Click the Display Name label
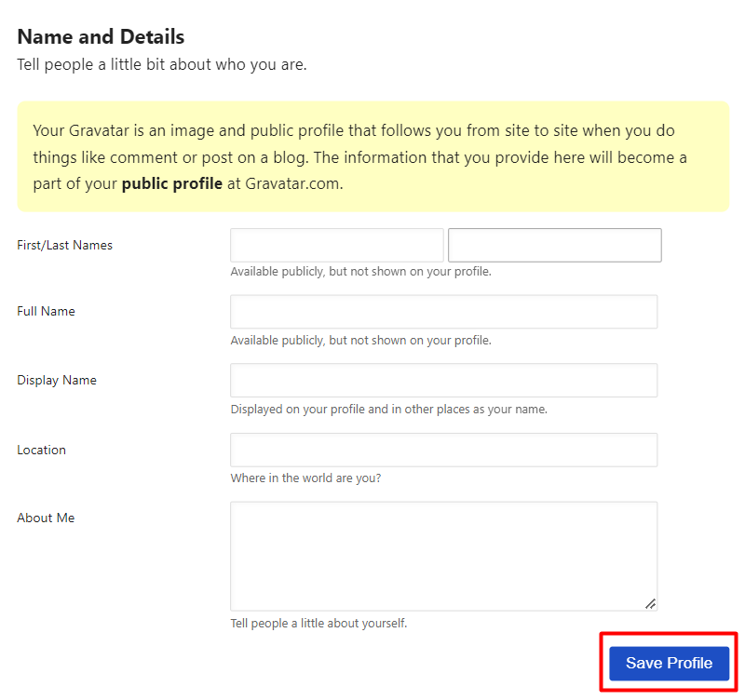This screenshot has width=745, height=700. pos(56,380)
